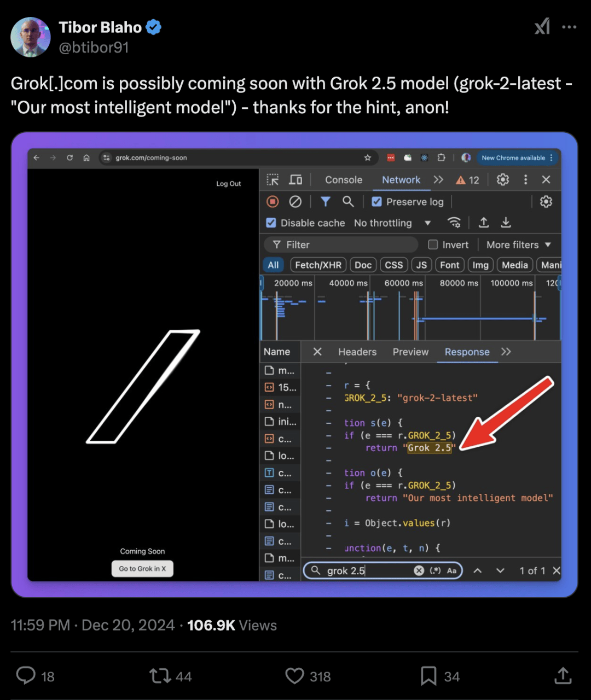Image resolution: width=591 pixels, height=700 pixels.
Task: Click the Filter text field
Action: point(341,244)
